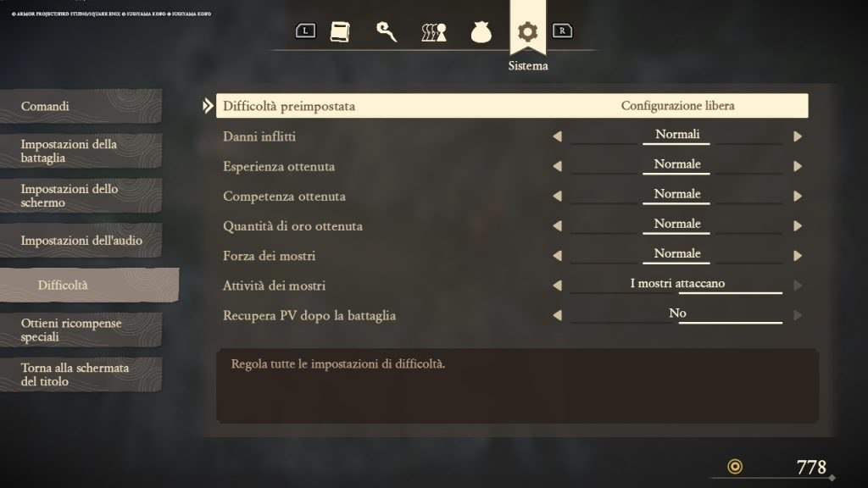Open the journal book icon tab

coord(340,32)
